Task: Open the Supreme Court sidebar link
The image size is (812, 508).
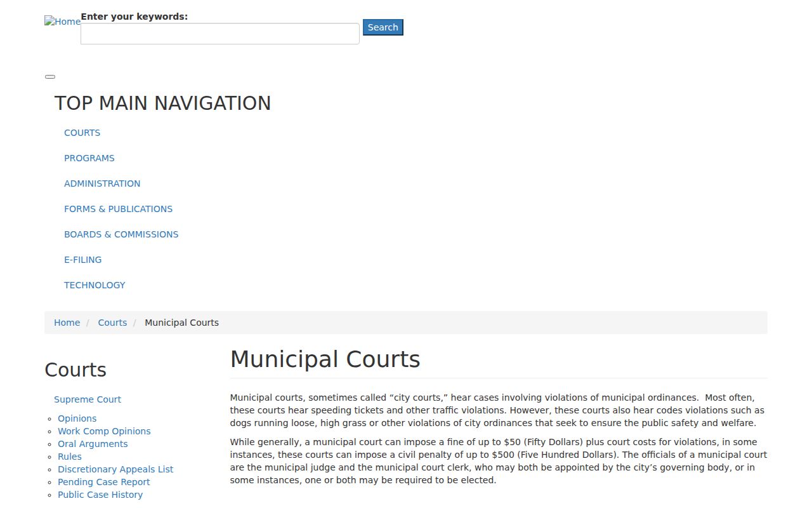Action: click(88, 399)
